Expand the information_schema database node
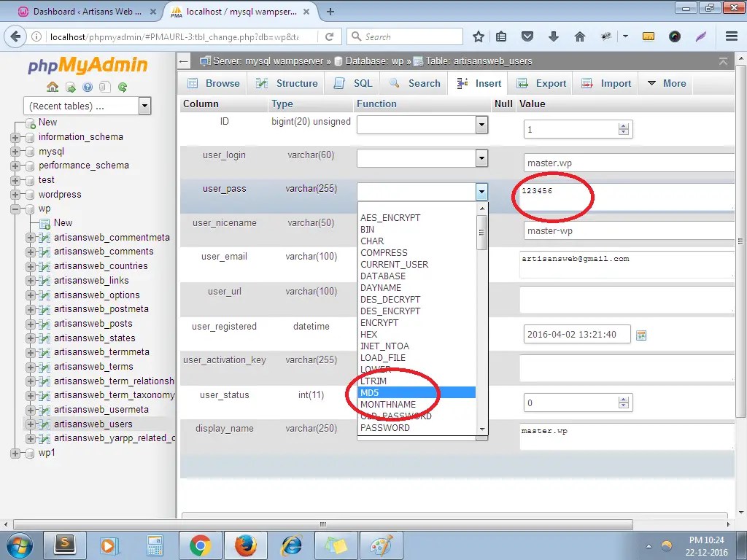Viewport: 747px width, 560px height. [15, 137]
